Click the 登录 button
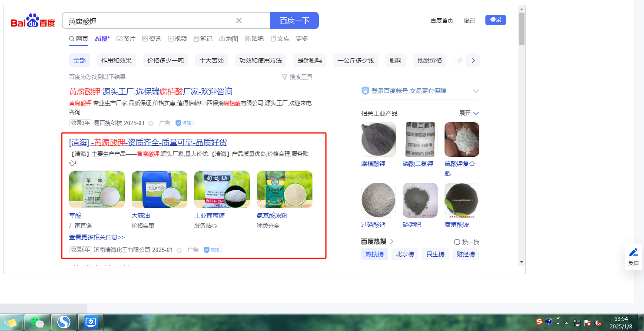This screenshot has height=331, width=644. pyautogui.click(x=496, y=20)
